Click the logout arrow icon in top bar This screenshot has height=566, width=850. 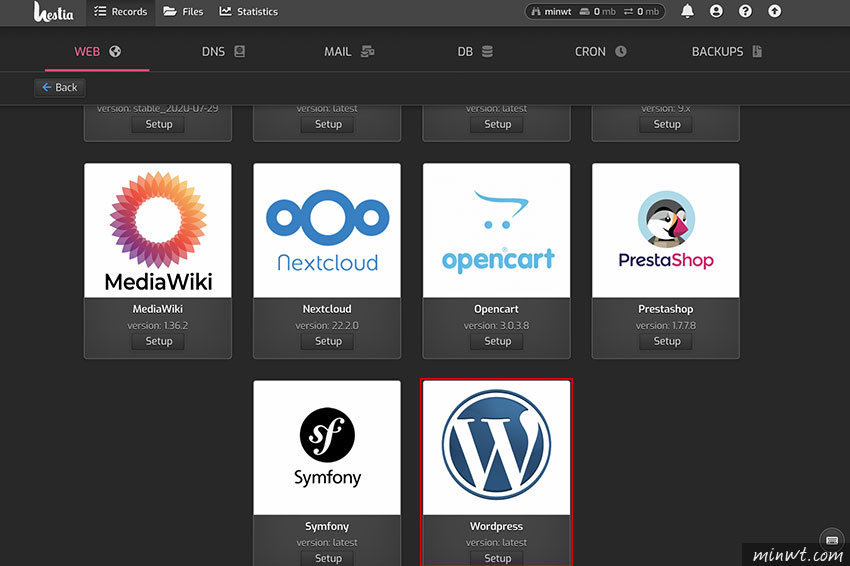coord(775,11)
